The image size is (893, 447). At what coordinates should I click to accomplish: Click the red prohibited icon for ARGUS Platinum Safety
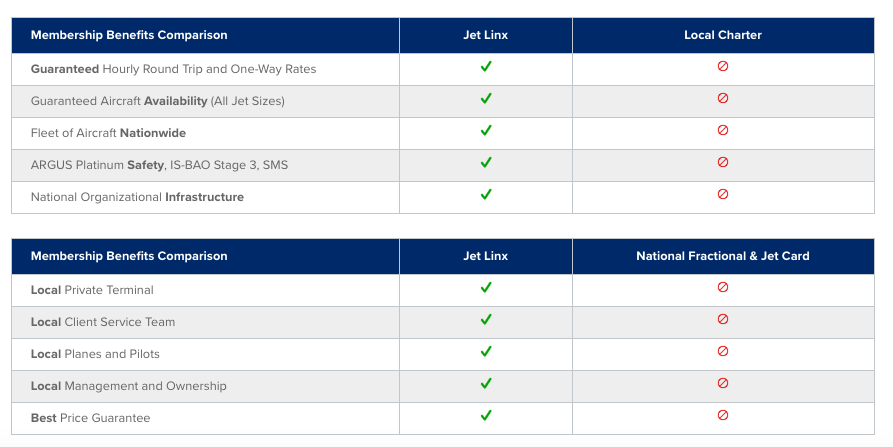click(x=723, y=163)
